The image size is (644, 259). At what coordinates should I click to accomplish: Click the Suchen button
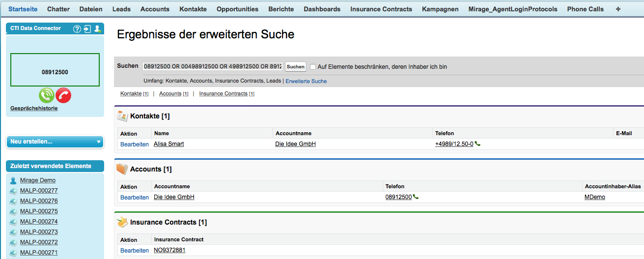[296, 66]
